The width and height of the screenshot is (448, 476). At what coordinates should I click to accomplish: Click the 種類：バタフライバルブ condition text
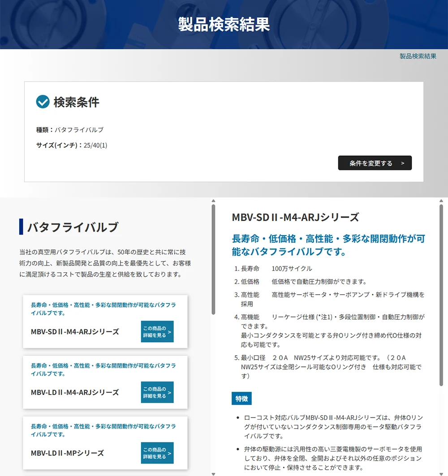click(x=70, y=129)
